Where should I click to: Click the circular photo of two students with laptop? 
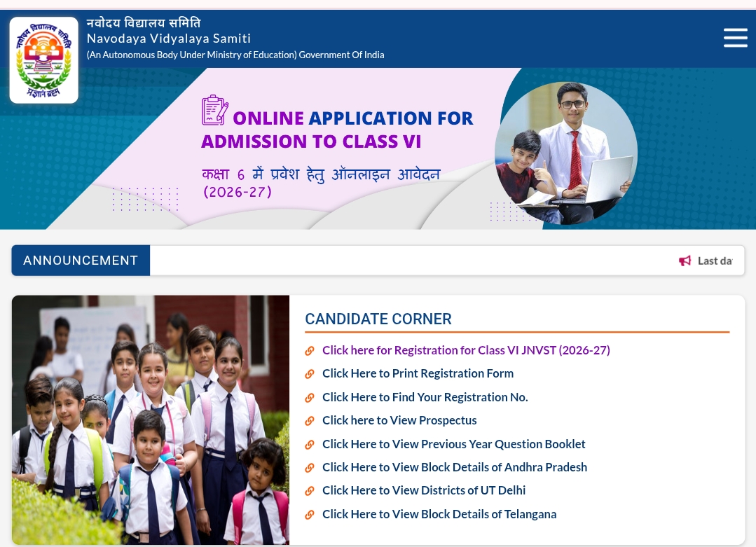point(566,153)
